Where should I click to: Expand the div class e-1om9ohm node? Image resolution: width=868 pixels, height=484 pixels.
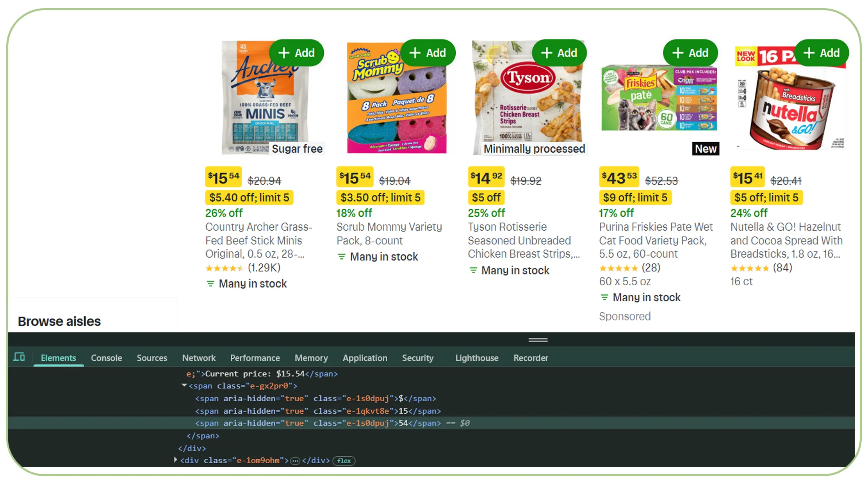pos(175,460)
